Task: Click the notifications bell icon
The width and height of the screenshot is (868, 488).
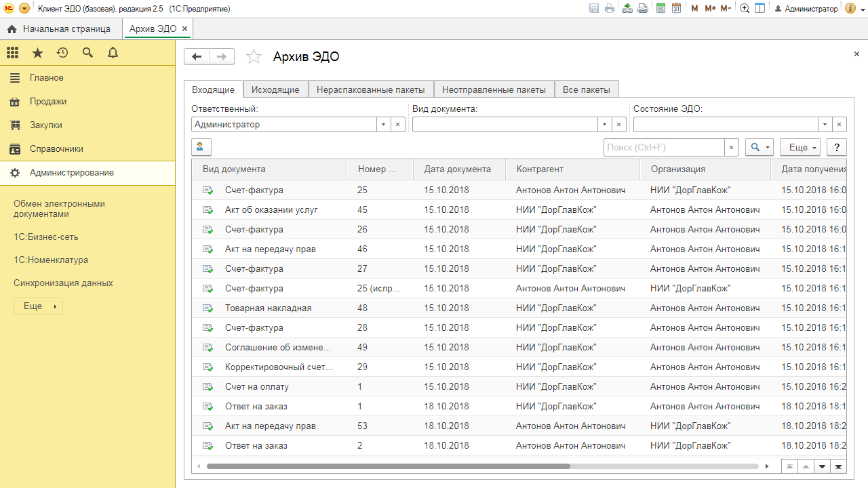Action: 113,53
